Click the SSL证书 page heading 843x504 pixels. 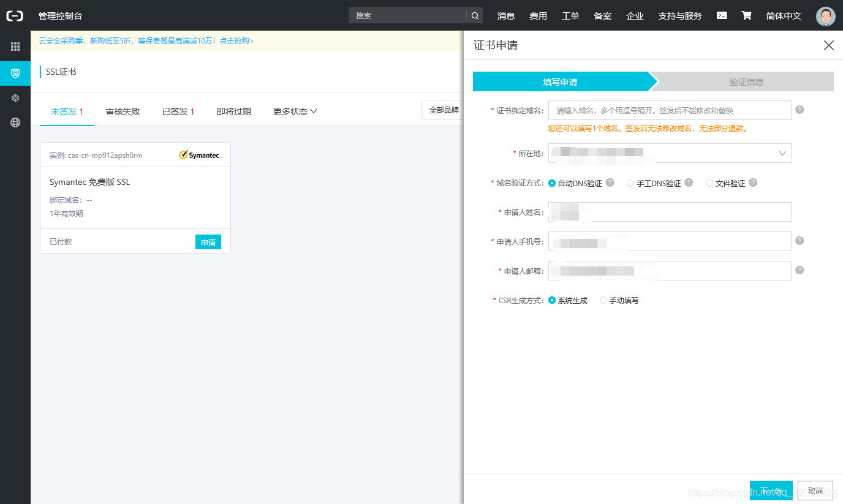click(x=61, y=72)
